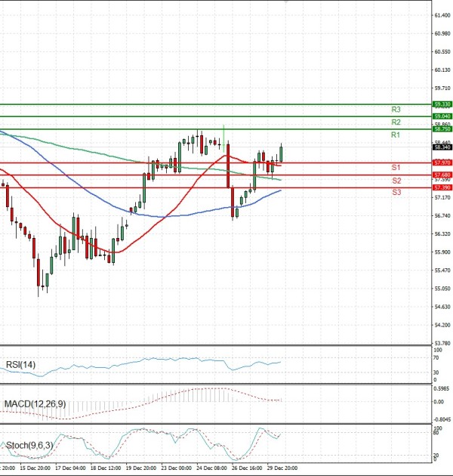Viewport: 453px width, 476px height.
Task: Click the Stoch(9,6,3) indicator label
Action: point(29,445)
